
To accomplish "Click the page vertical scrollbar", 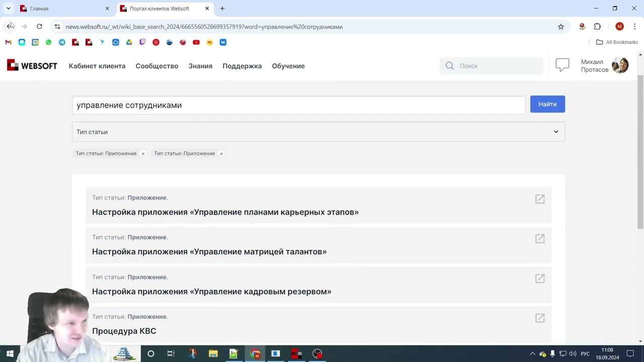I will (x=640, y=152).
